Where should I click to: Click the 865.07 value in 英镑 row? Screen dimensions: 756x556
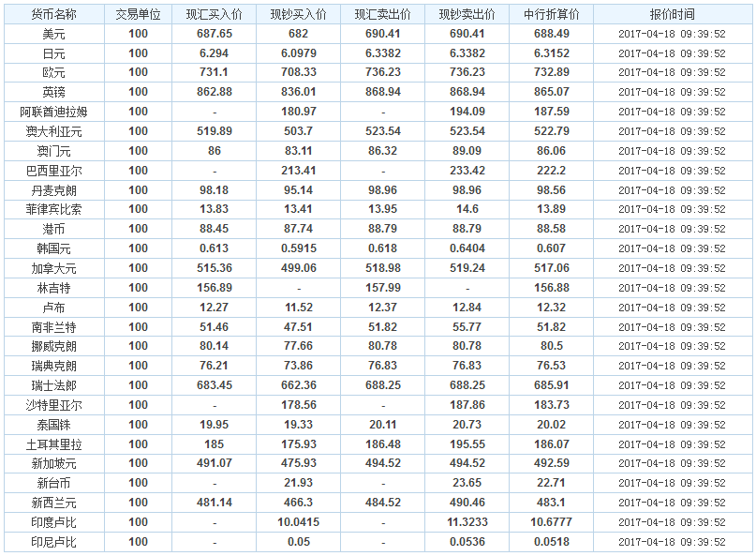click(x=552, y=92)
